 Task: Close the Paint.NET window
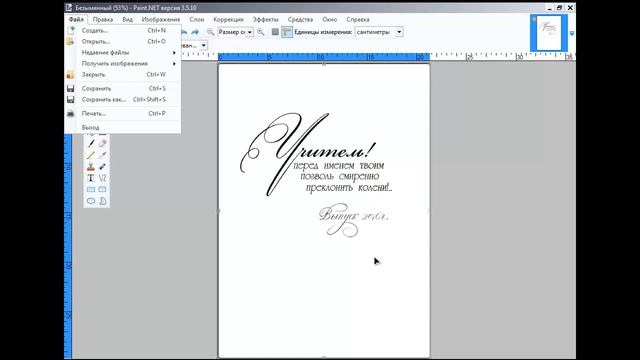[x=570, y=8]
